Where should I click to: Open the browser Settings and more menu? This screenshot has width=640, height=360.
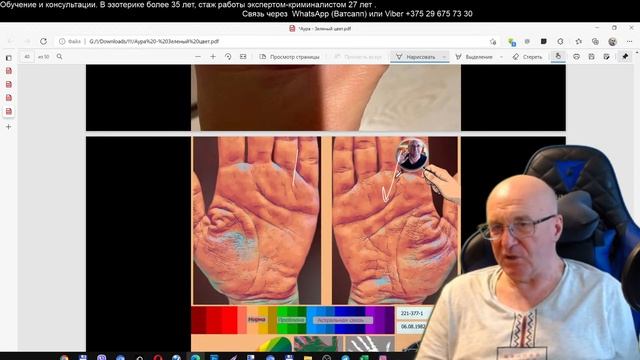point(629,41)
